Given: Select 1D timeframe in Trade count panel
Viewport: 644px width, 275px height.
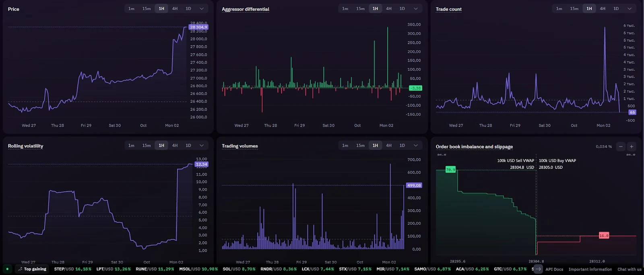Looking at the screenshot, I should click(x=616, y=8).
